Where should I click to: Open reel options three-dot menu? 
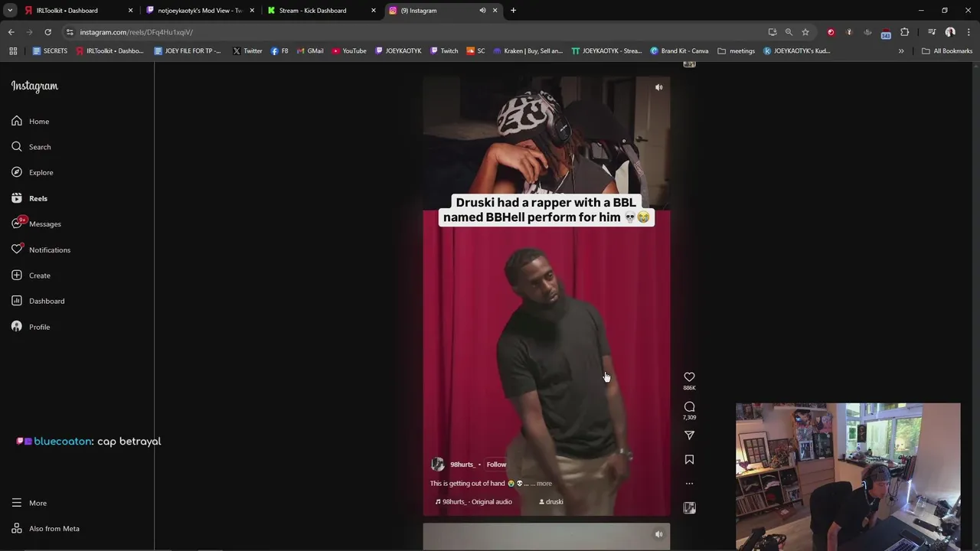pyautogui.click(x=689, y=484)
